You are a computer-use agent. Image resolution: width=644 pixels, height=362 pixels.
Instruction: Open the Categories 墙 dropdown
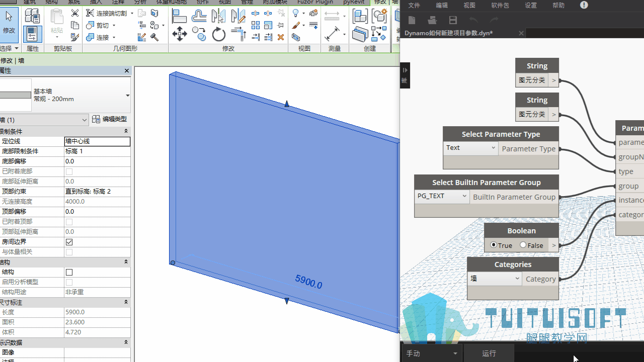(x=495, y=278)
